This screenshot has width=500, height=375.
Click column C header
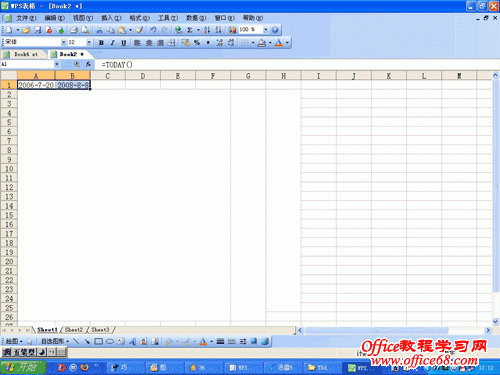108,76
